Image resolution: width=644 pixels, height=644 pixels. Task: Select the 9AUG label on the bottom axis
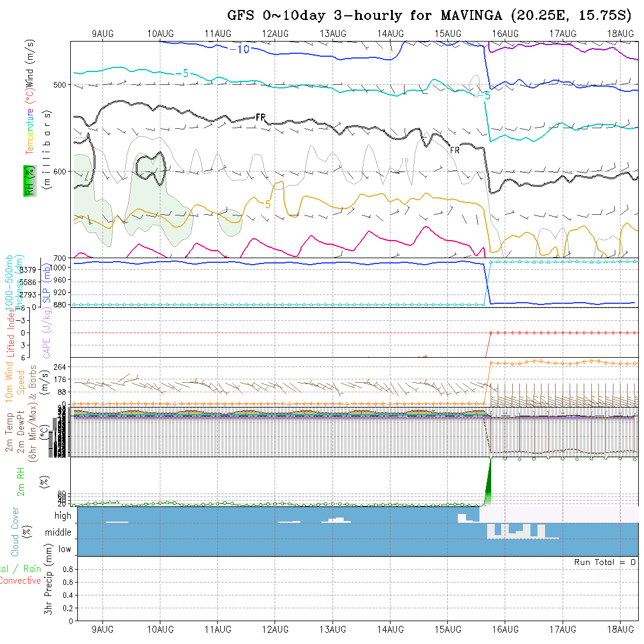coord(102,629)
